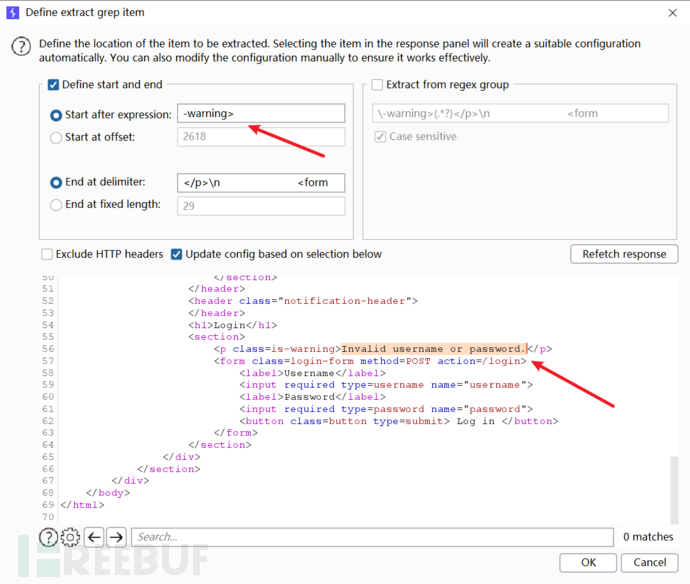This screenshot has width=690, height=584.
Task: Select the Start at offset radio button
Action: click(x=55, y=137)
